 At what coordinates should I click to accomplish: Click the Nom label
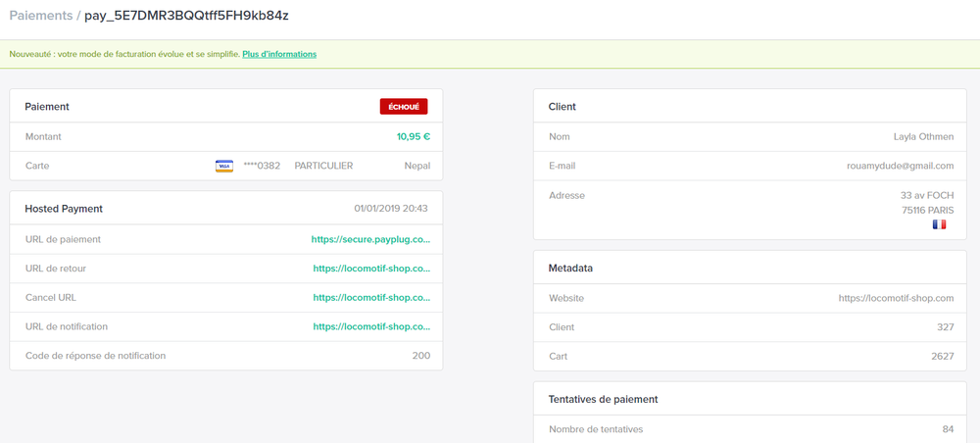click(560, 136)
